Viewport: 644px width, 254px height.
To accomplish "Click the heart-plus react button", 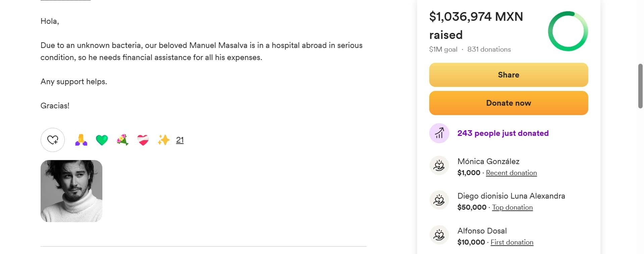I will pyautogui.click(x=53, y=140).
